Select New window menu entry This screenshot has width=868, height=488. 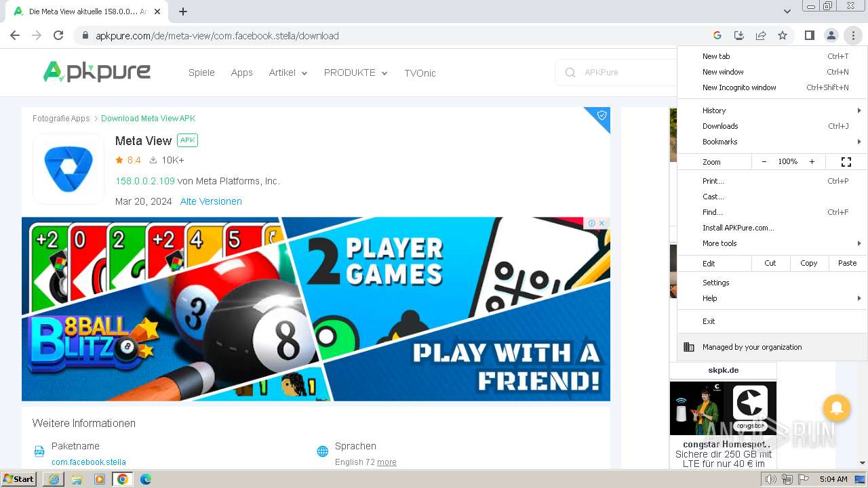772,72
